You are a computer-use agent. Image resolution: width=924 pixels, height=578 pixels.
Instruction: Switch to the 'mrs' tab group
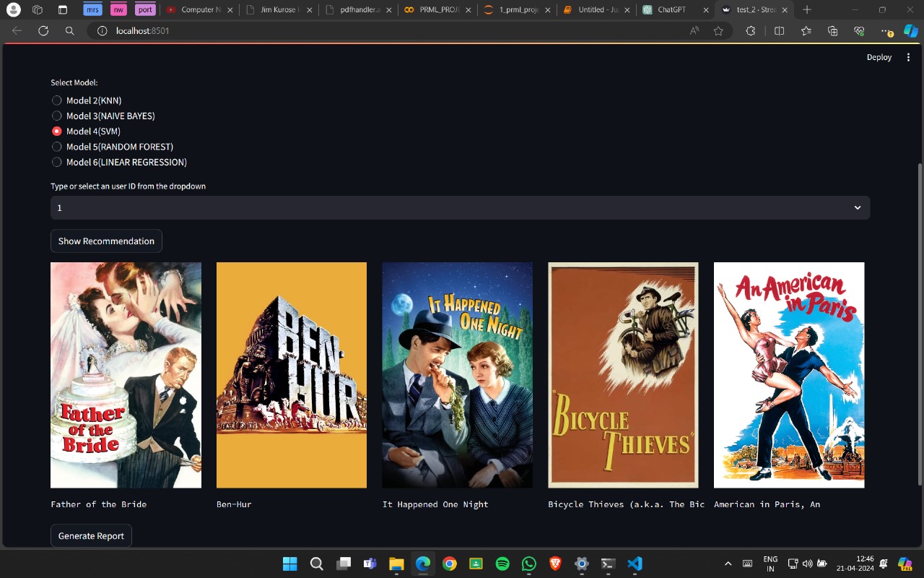(92, 10)
